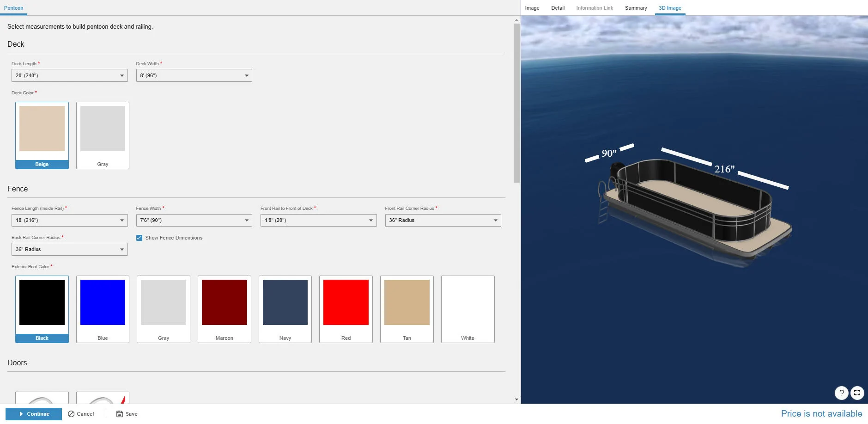Select Beige deck color swatch

pos(42,135)
